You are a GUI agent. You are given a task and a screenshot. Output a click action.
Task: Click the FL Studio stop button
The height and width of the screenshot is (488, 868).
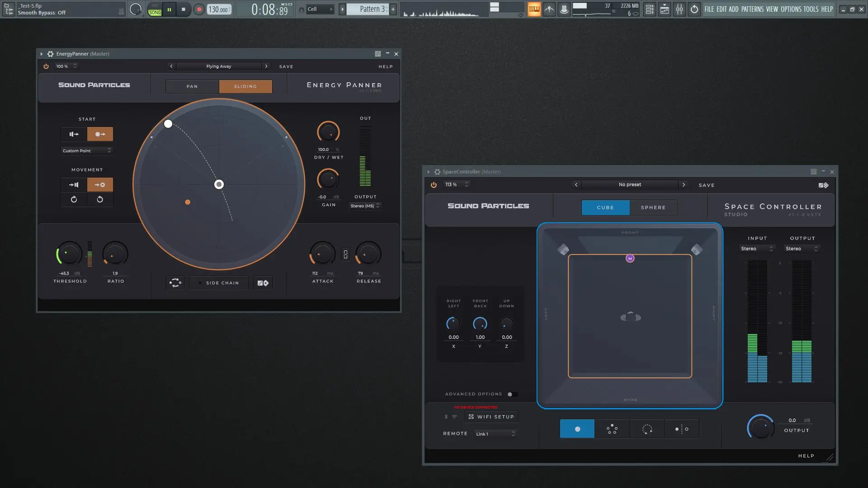click(183, 9)
